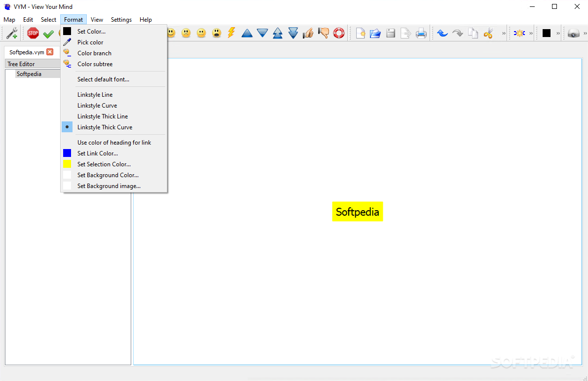588x381 pixels.
Task: Set the single blue up-arrow flag
Action: [247, 34]
